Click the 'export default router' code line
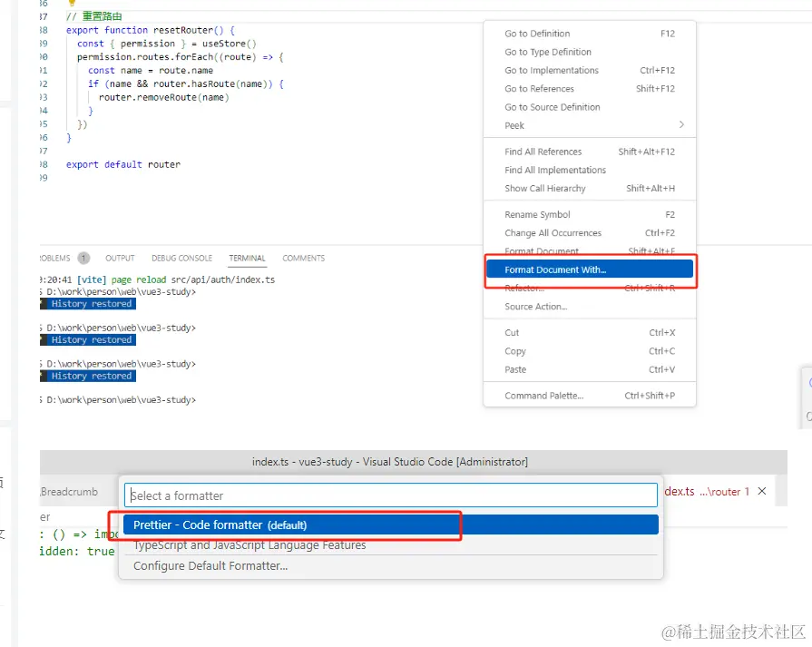Screen dimensions: 812x647 123,165
